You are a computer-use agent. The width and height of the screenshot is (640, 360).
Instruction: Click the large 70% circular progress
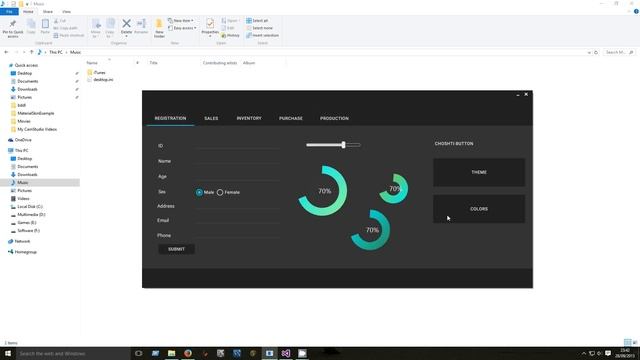(323, 191)
